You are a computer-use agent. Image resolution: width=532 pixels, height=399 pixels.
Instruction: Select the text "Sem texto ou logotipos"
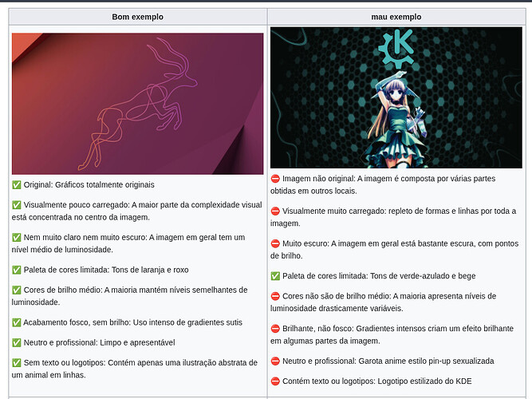64,362
